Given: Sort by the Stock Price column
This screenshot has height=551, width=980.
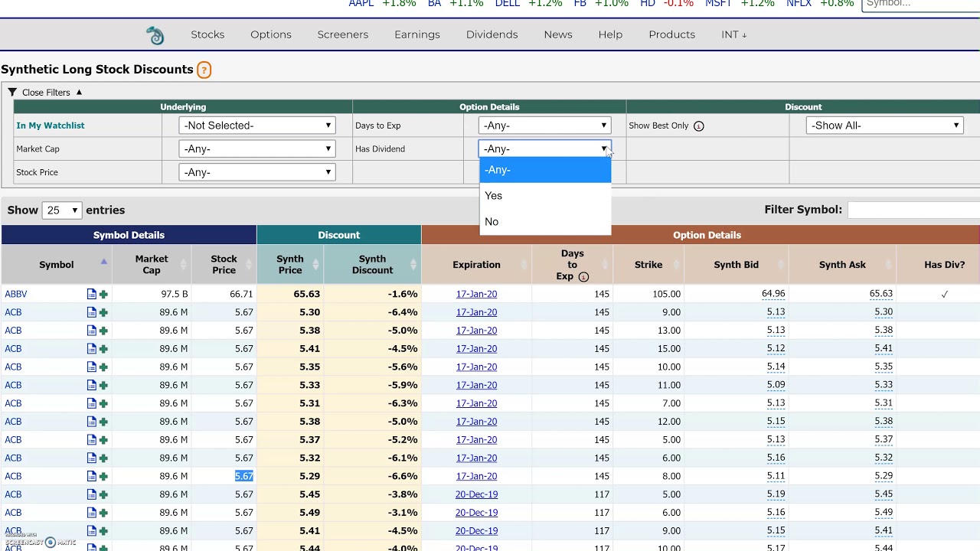Looking at the screenshot, I should [224, 265].
